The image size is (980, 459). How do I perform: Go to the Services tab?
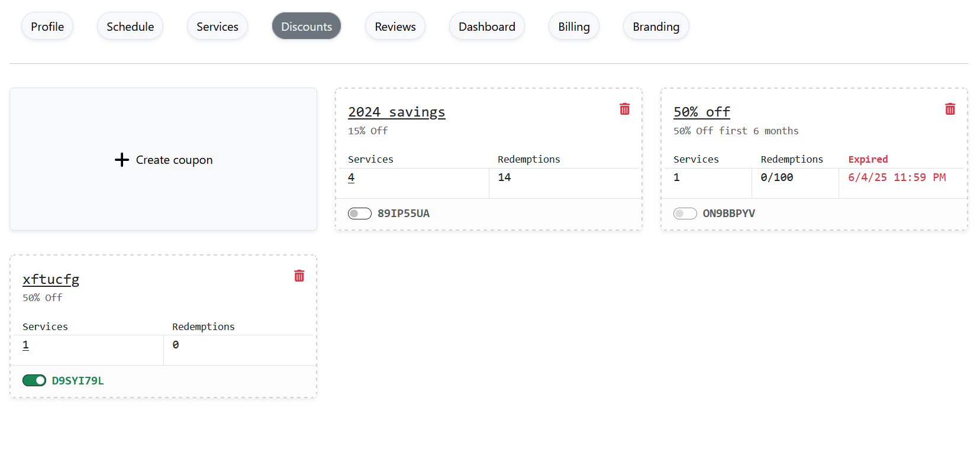click(217, 27)
